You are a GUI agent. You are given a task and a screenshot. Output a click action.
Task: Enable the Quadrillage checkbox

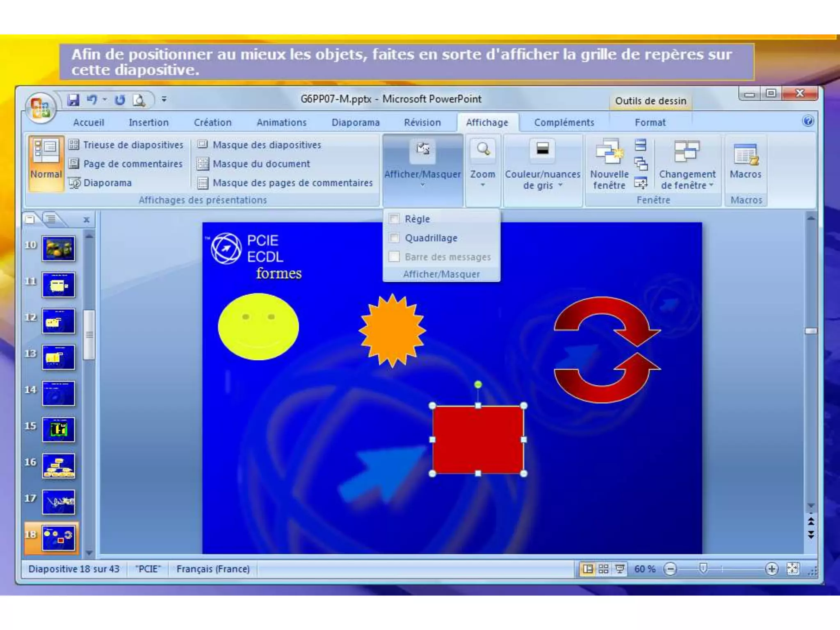(394, 238)
